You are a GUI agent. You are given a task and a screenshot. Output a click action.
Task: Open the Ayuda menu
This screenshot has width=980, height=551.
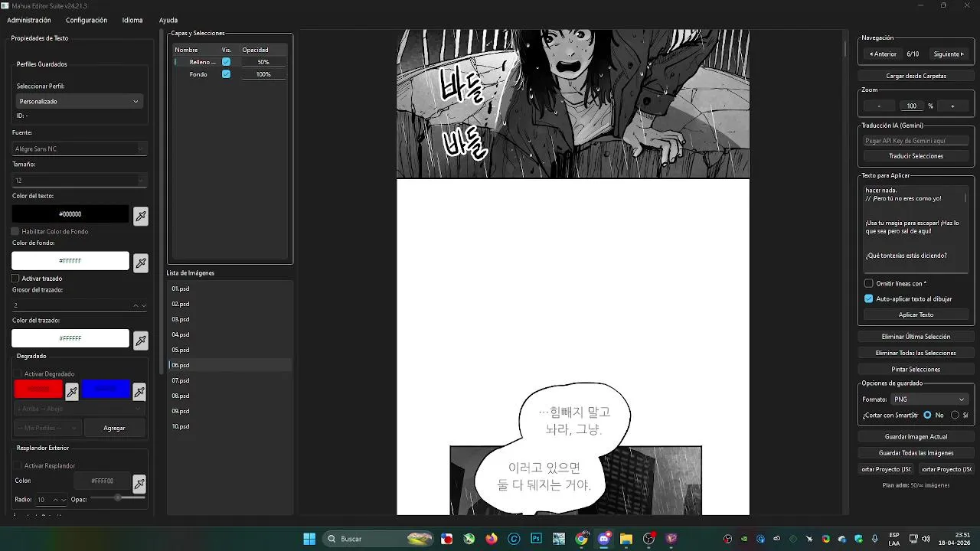point(168,20)
